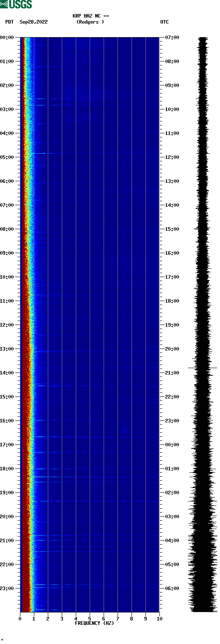This screenshot has width=220, height=644.
Task: Click the 0 Hz frequency tick label
Action: pos(20,619)
